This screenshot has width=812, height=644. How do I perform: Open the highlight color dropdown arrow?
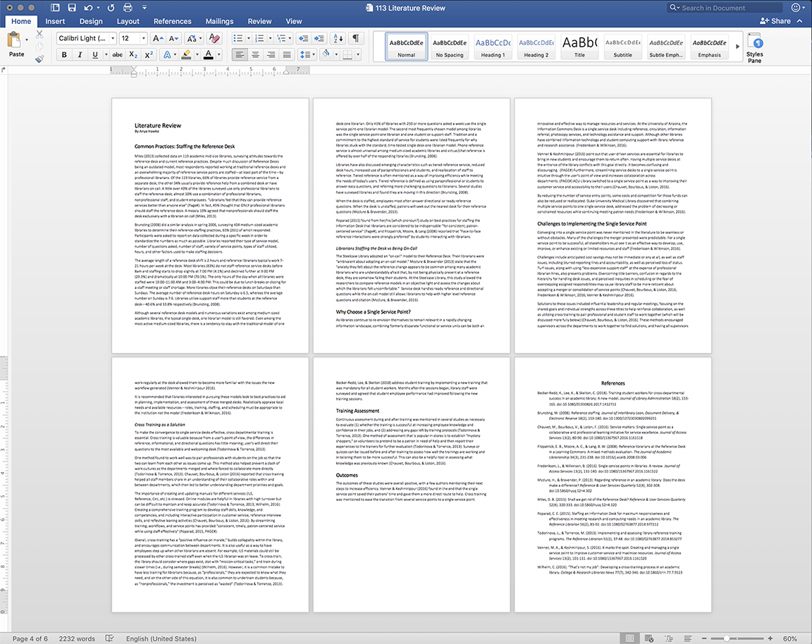coord(197,54)
